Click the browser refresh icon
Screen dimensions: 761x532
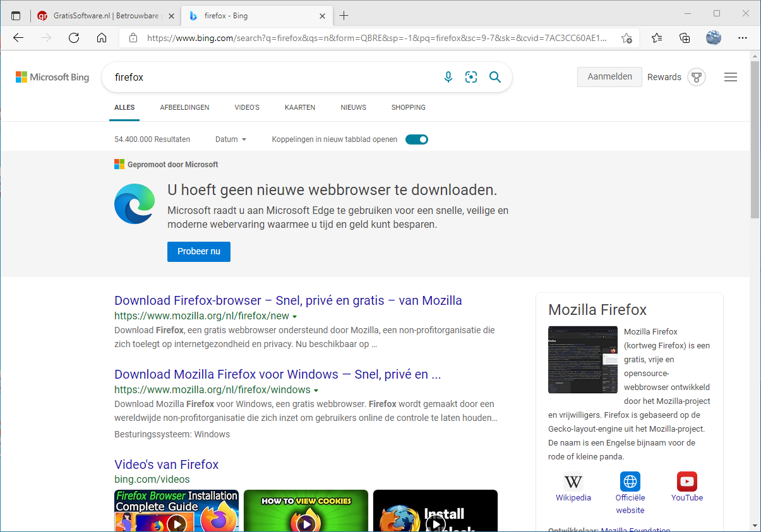click(74, 38)
